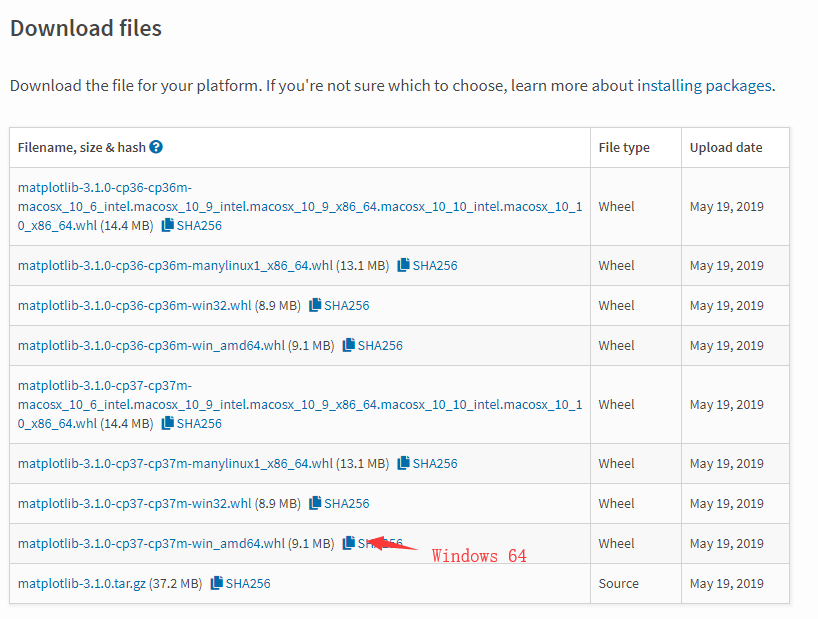818x619 pixels.
Task: Click the "(13.1 MB)" size in cp37 manylinux1 row
Action: coord(363,463)
